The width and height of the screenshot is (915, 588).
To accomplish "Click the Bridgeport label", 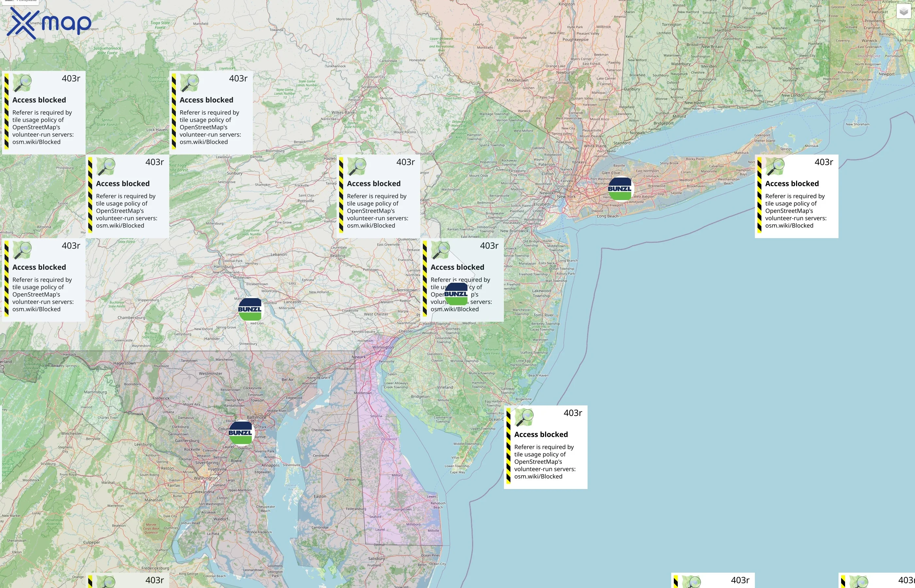I will [663, 123].
